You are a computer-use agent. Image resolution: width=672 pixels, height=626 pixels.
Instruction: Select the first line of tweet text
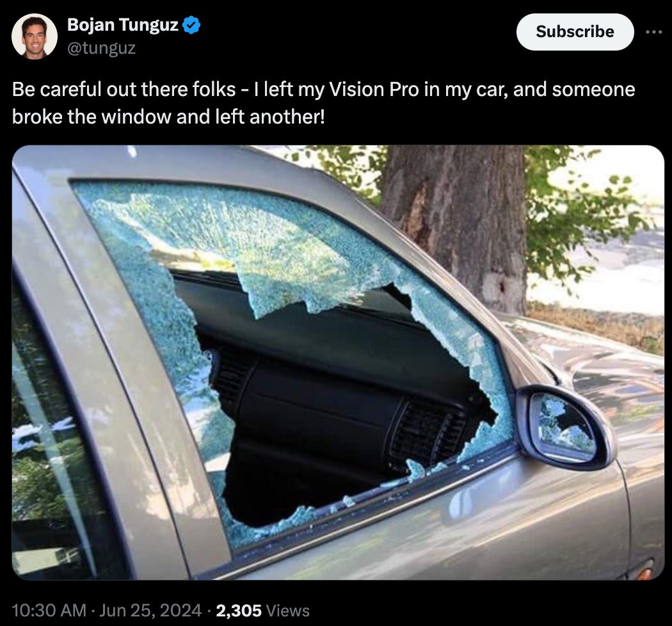point(324,90)
